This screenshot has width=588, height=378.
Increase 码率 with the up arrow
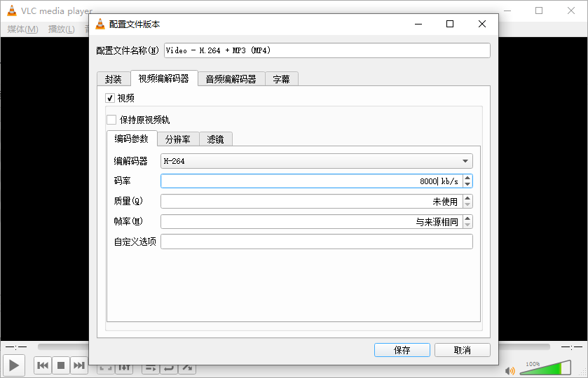[467, 178]
